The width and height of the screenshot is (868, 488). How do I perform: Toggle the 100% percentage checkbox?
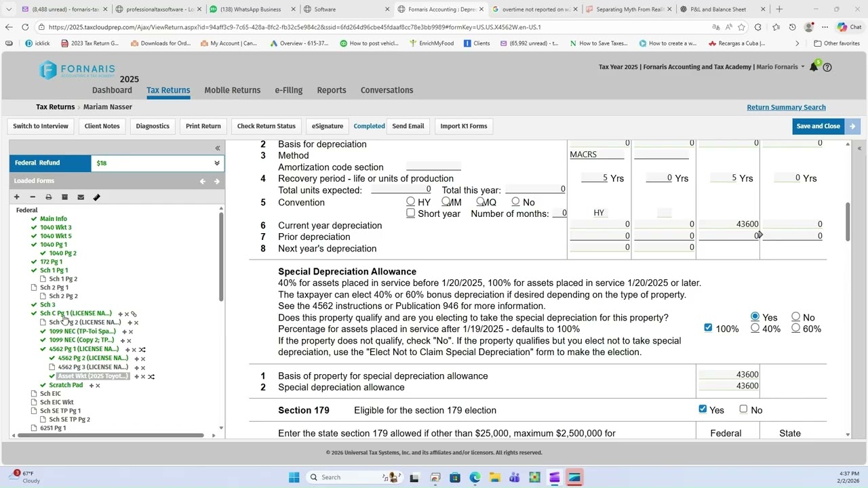coord(708,328)
